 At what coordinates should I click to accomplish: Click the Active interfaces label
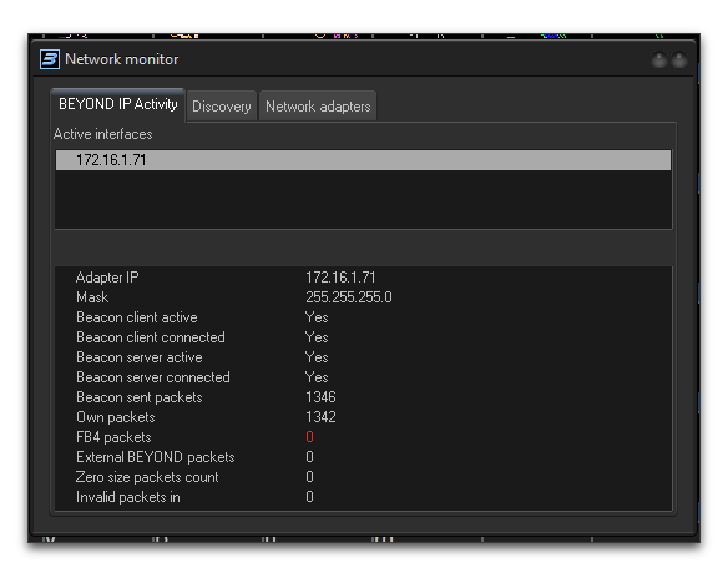point(103,134)
